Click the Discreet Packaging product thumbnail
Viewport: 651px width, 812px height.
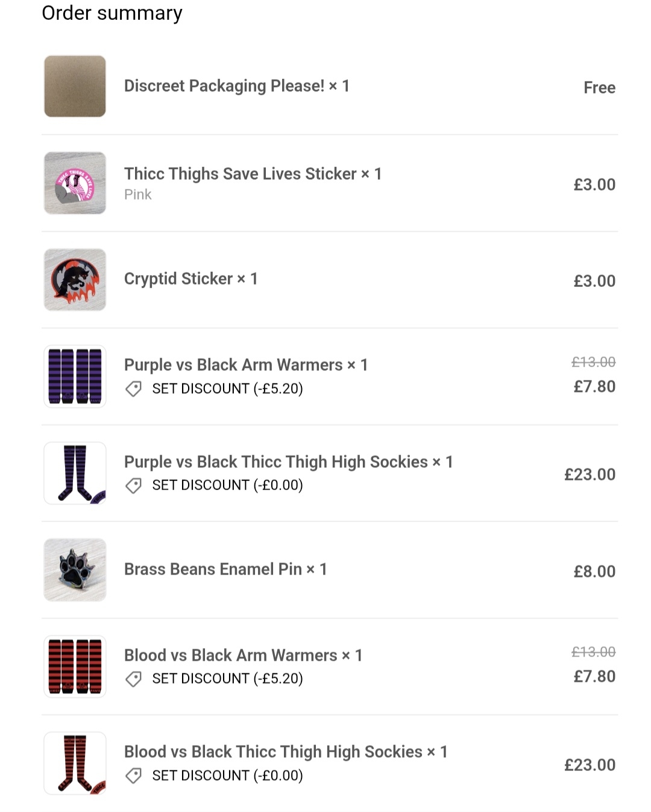click(x=75, y=86)
